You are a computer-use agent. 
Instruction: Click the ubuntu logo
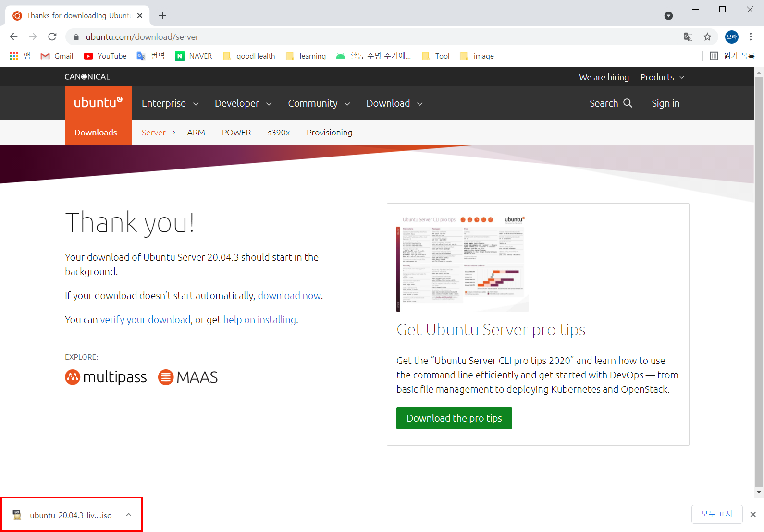coord(99,103)
